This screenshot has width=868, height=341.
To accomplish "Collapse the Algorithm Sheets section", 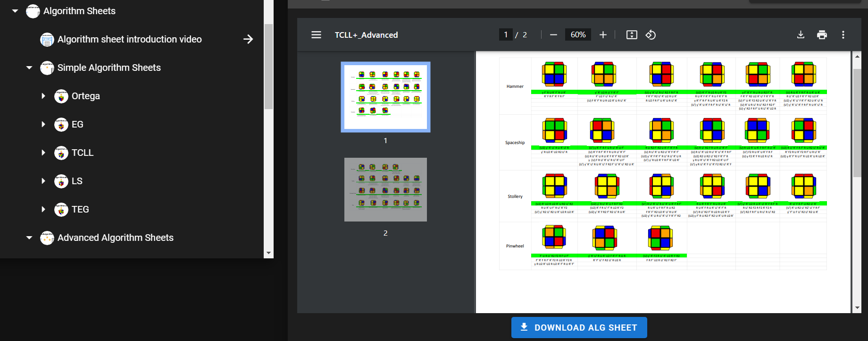I will click(15, 11).
